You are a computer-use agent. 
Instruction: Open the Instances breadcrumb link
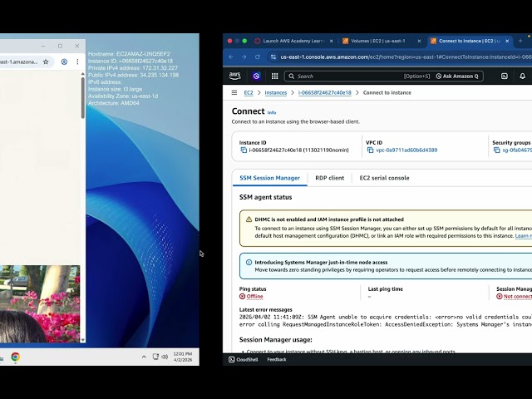275,92
